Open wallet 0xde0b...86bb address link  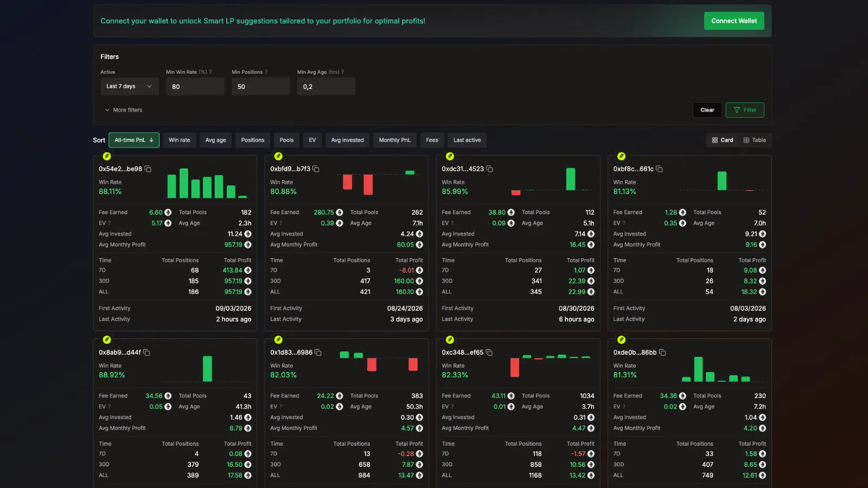point(635,352)
